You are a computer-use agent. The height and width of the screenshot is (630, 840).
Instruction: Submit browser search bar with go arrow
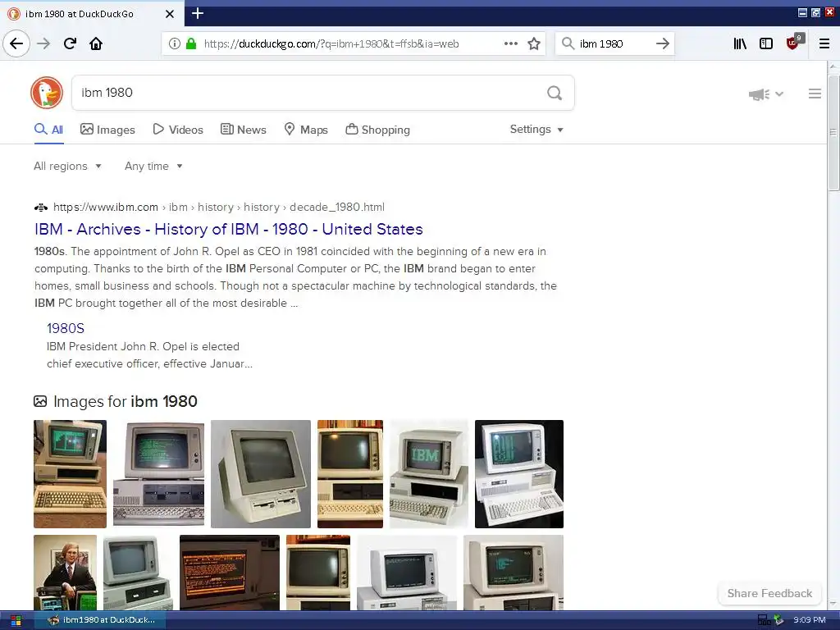point(663,43)
